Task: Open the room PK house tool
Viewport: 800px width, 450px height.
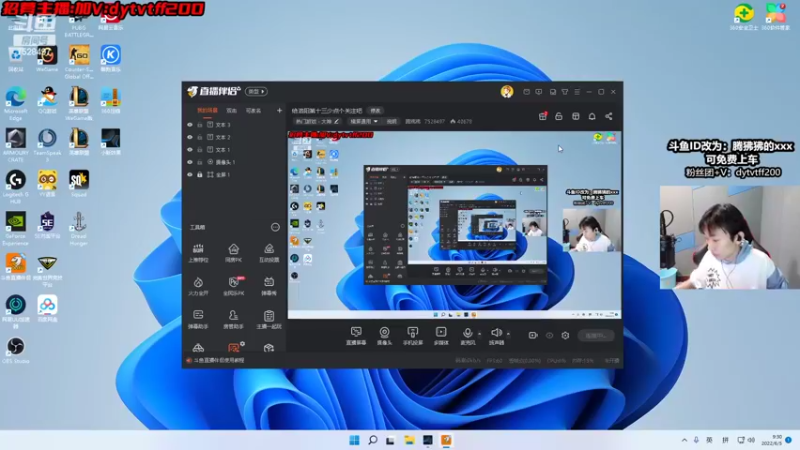Action: pos(233,253)
